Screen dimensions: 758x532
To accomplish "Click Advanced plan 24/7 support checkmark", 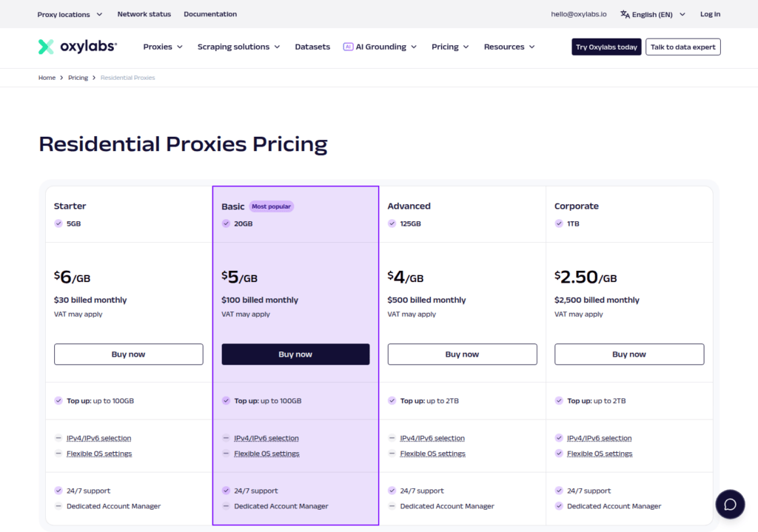I will (392, 491).
